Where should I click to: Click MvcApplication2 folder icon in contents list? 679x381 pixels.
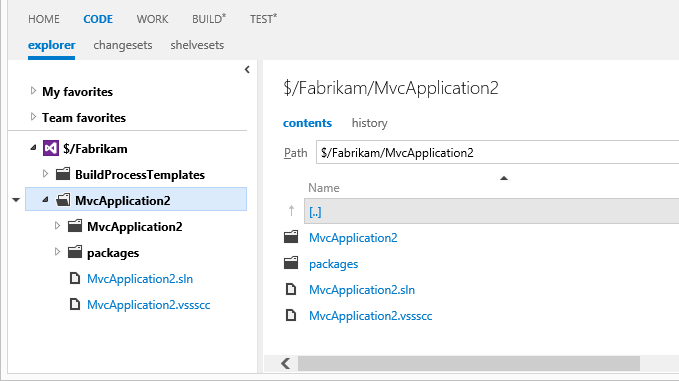tap(291, 237)
